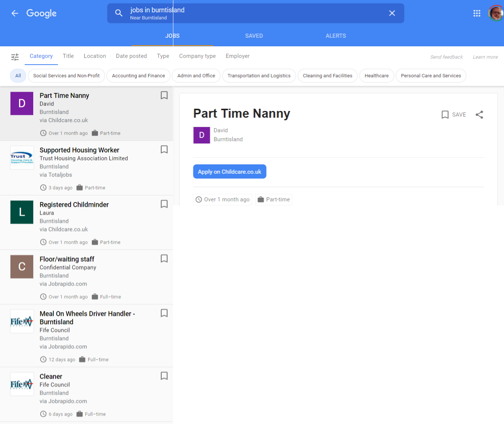The width and height of the screenshot is (504, 424).
Task: Open Send feedback link
Action: click(446, 57)
